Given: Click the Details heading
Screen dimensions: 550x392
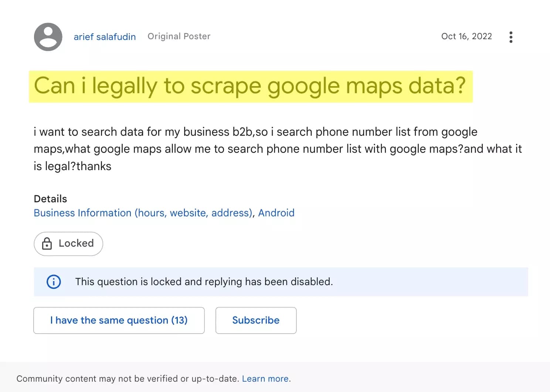Looking at the screenshot, I should [x=50, y=199].
